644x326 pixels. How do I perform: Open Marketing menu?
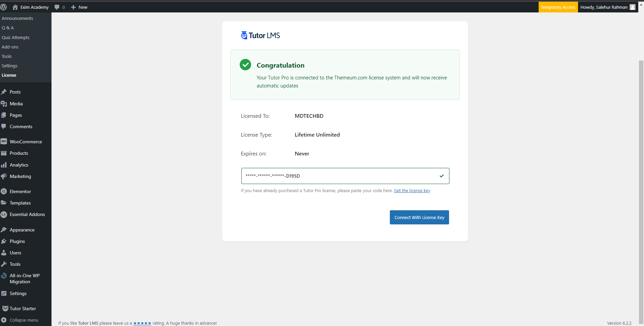pos(20,176)
